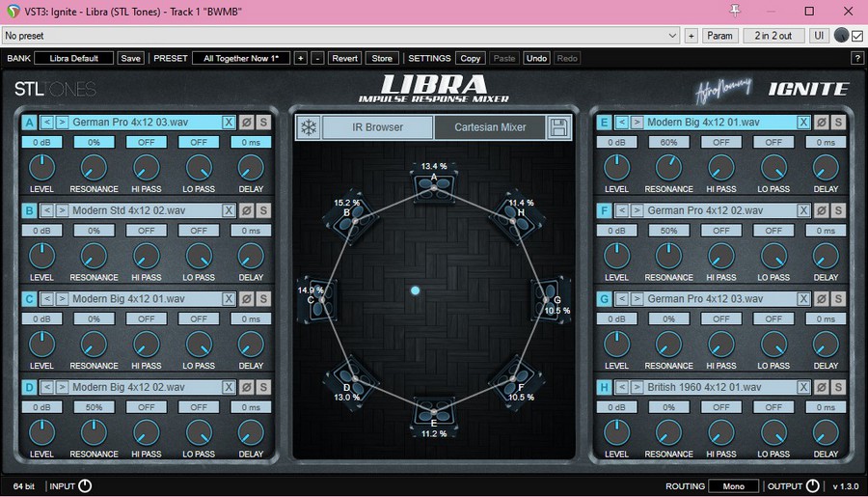Click the slot D resonance 50% value field
868x497 pixels.
point(94,407)
